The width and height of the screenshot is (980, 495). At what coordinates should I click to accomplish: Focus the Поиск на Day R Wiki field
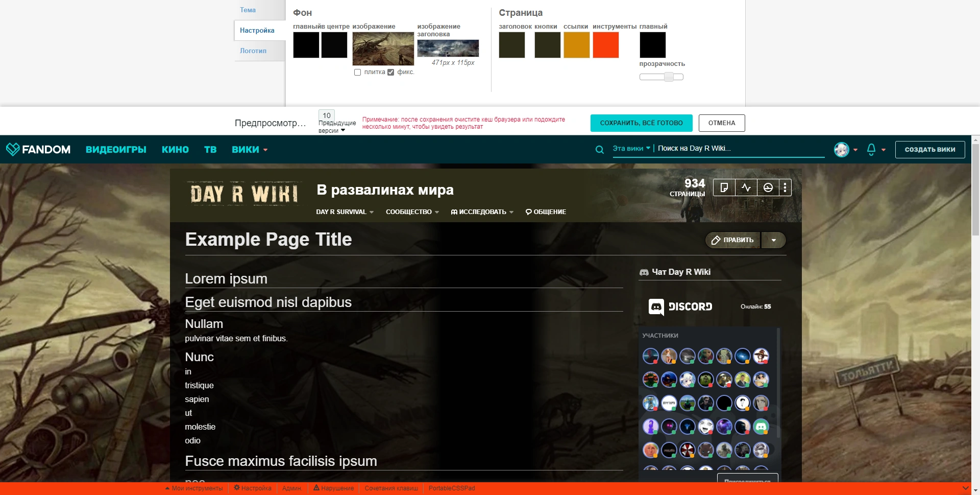pos(741,149)
